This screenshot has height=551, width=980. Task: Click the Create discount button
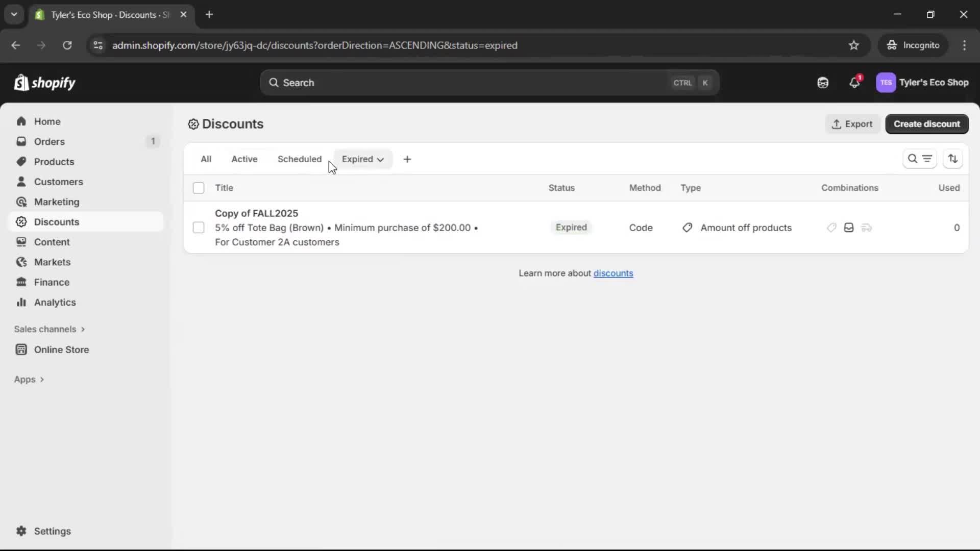[x=927, y=124]
